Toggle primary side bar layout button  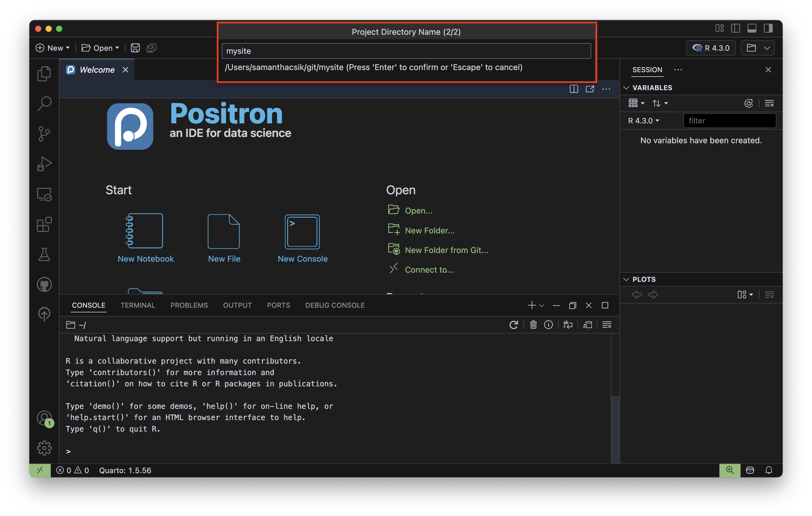tap(735, 28)
